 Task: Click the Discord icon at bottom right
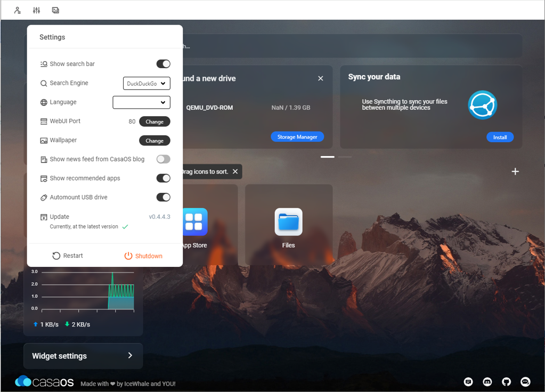pyautogui.click(x=487, y=381)
